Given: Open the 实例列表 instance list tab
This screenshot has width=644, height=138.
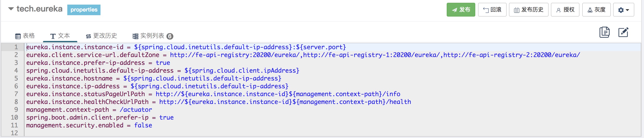Looking at the screenshot, I should (149, 36).
